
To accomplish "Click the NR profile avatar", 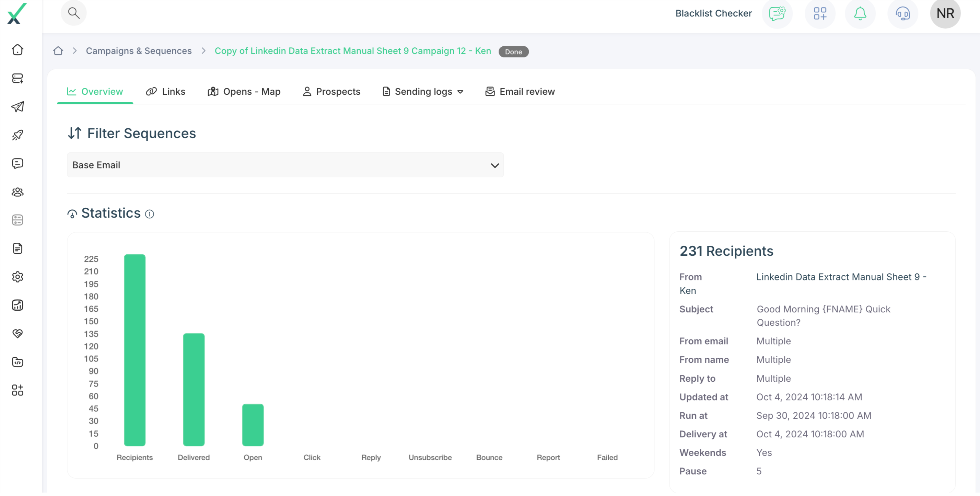I will point(945,14).
